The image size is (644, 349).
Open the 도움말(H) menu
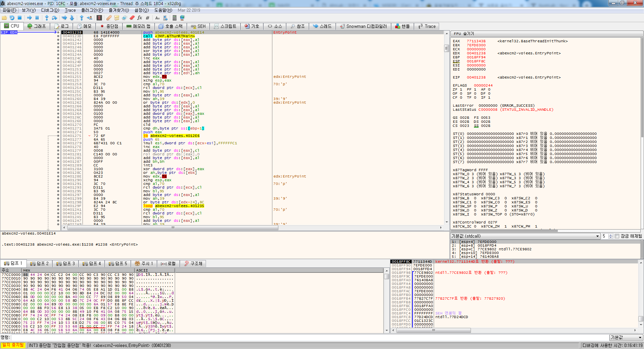pyautogui.click(x=163, y=10)
